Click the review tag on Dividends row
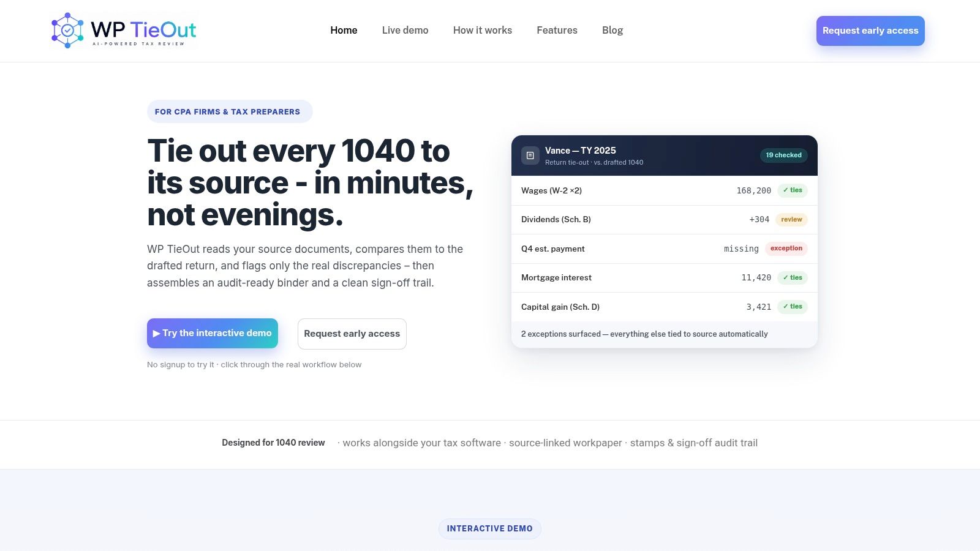The width and height of the screenshot is (980, 551). point(791,219)
